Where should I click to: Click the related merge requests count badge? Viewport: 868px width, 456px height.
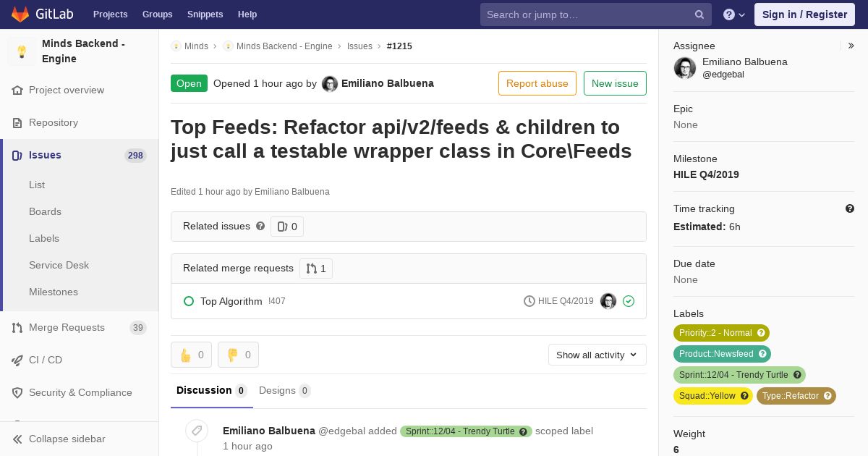316,269
